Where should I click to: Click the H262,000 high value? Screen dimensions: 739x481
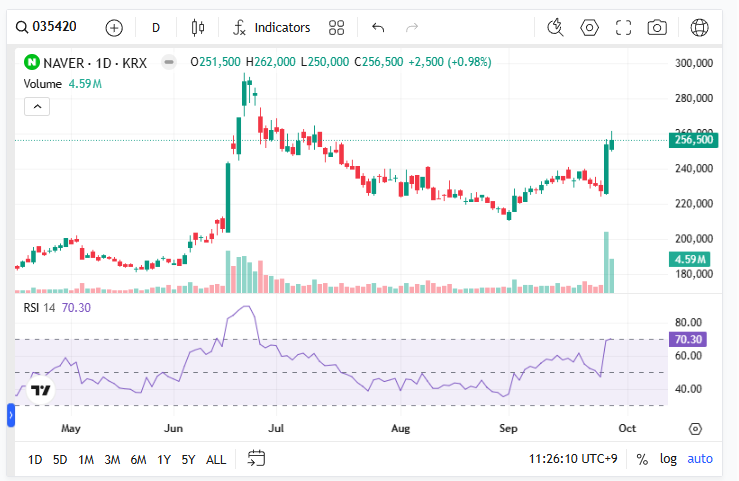(x=271, y=62)
